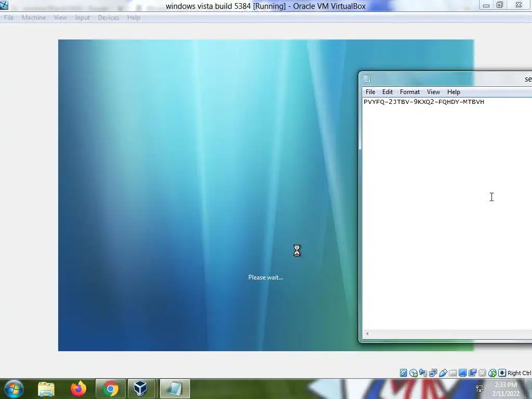Switch to Google Chrome in the taskbar
Screen dimensions: 532x399
click(x=111, y=389)
